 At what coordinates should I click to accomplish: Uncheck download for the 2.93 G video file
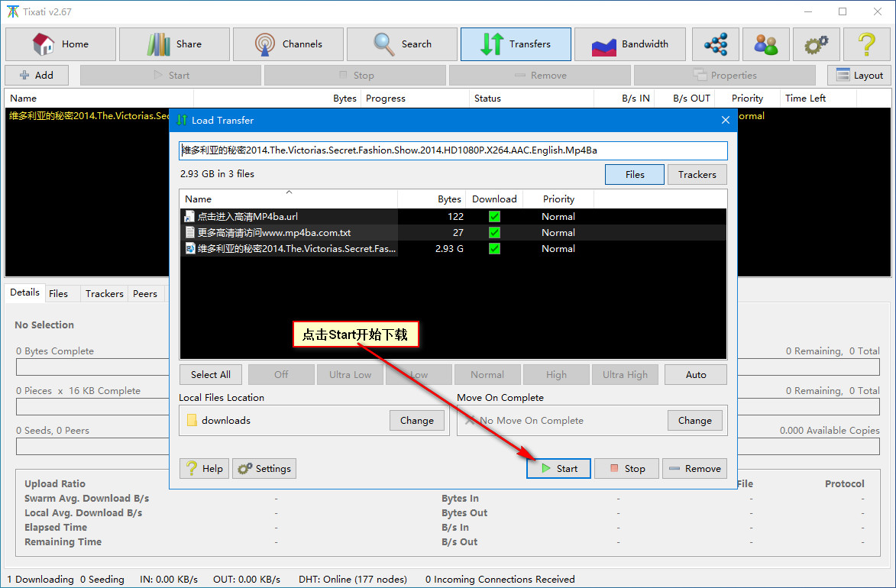click(x=494, y=249)
